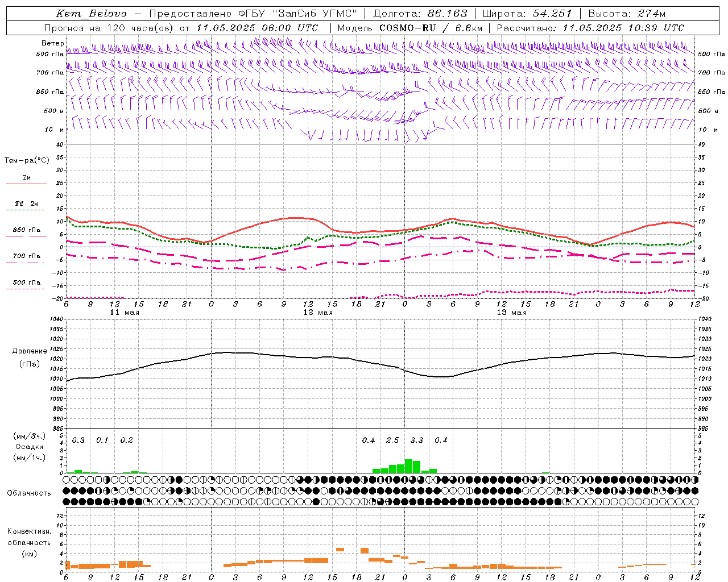Click the 'Тем-ра(°C)' temperature panel label
This screenshot has width=728, height=582.
pos(27,161)
